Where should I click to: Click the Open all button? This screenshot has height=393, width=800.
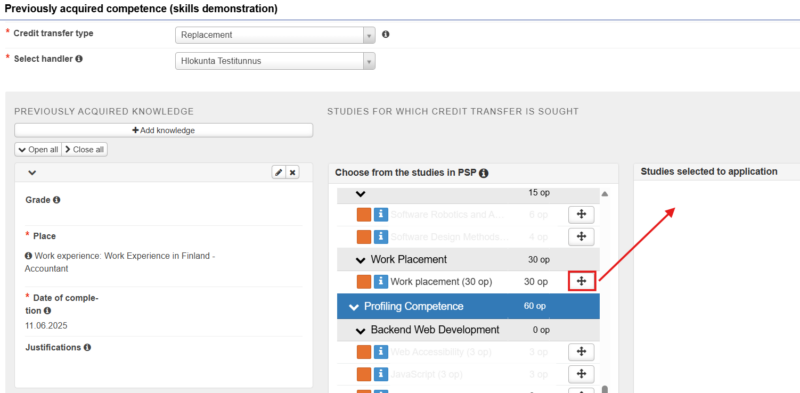(x=38, y=150)
